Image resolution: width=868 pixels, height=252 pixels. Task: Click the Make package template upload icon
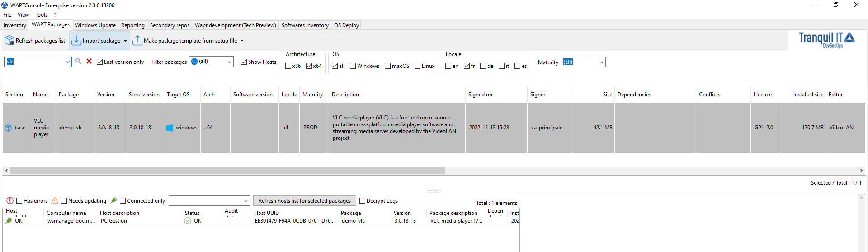pyautogui.click(x=137, y=41)
